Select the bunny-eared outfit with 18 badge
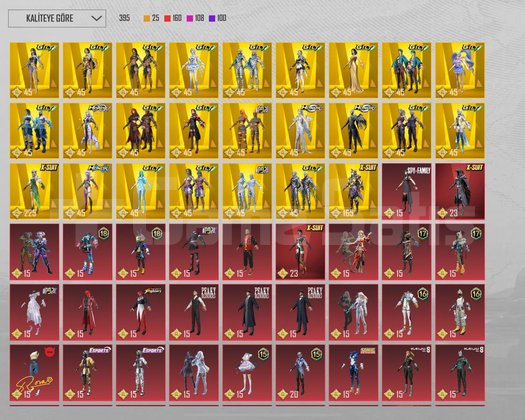 141,252
